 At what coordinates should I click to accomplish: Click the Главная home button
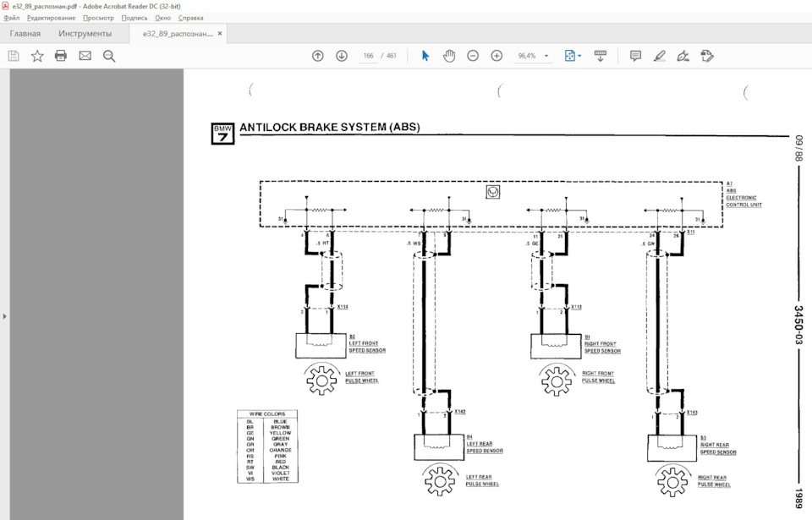[x=25, y=34]
